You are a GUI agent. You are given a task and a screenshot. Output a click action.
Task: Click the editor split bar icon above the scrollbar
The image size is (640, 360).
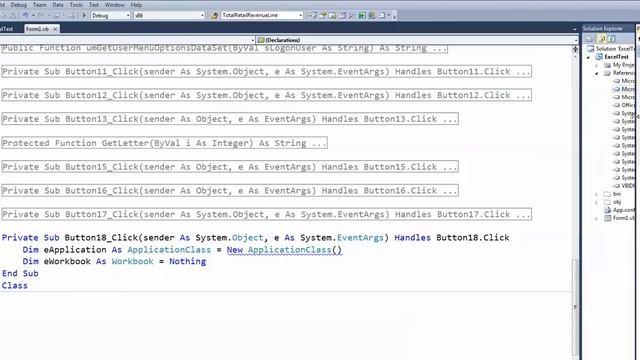point(575,49)
